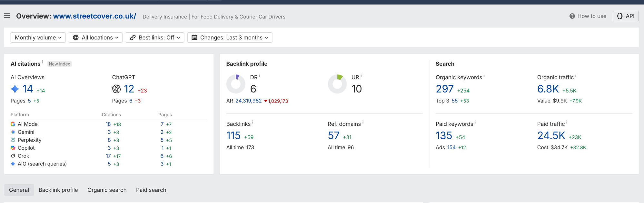
Task: Click the chain link icon in Best links
Action: tap(133, 37)
